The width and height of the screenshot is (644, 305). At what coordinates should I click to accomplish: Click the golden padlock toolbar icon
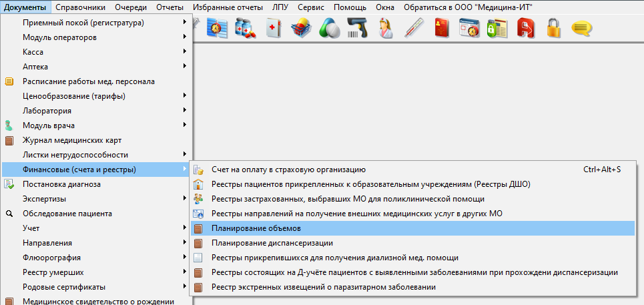pyautogui.click(x=553, y=29)
